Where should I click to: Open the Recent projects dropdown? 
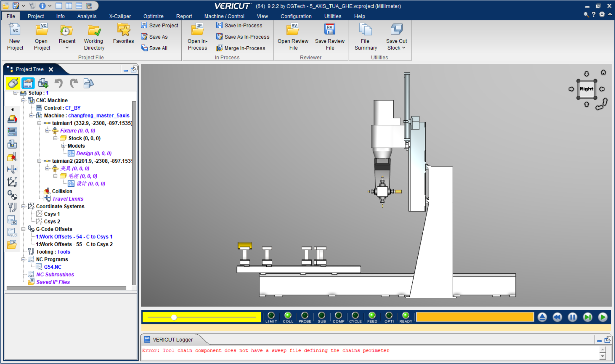tap(67, 48)
